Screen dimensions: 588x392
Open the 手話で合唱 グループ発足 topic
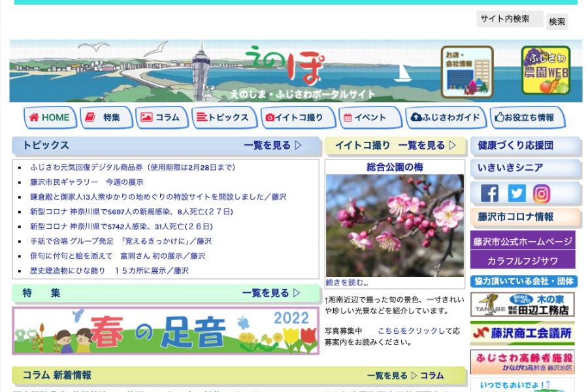(x=121, y=241)
